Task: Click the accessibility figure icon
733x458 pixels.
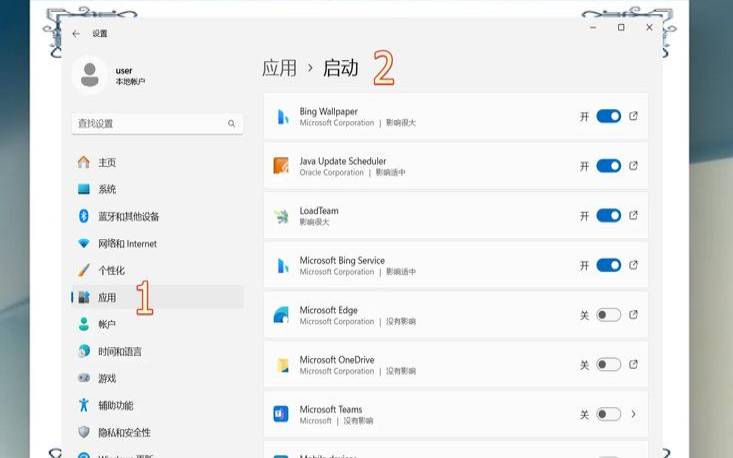Action: (84, 405)
